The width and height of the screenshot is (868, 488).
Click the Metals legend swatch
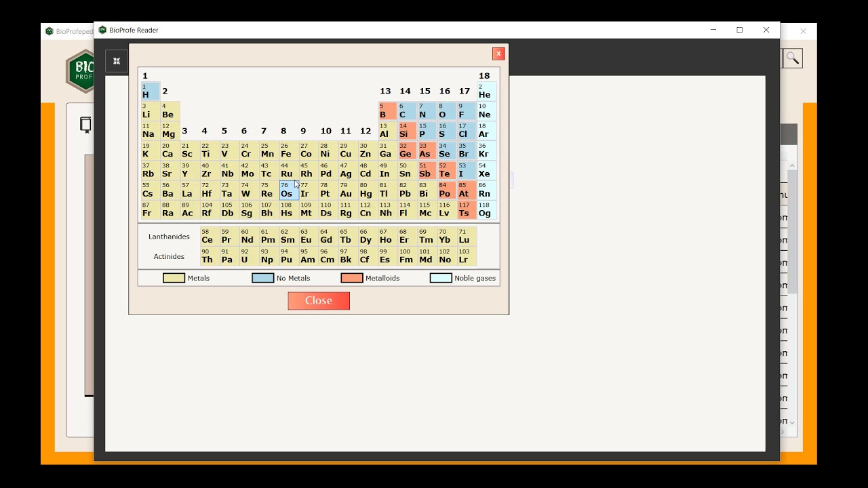[174, 278]
